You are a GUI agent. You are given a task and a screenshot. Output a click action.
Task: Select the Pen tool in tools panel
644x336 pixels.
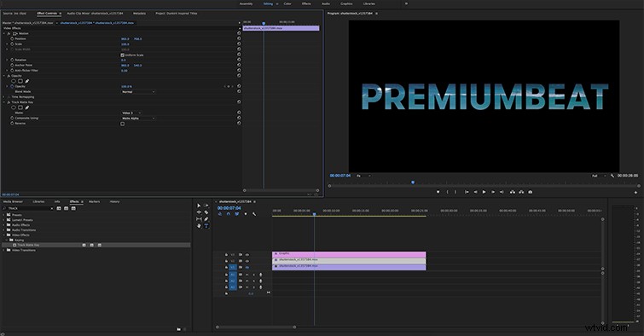[206, 219]
